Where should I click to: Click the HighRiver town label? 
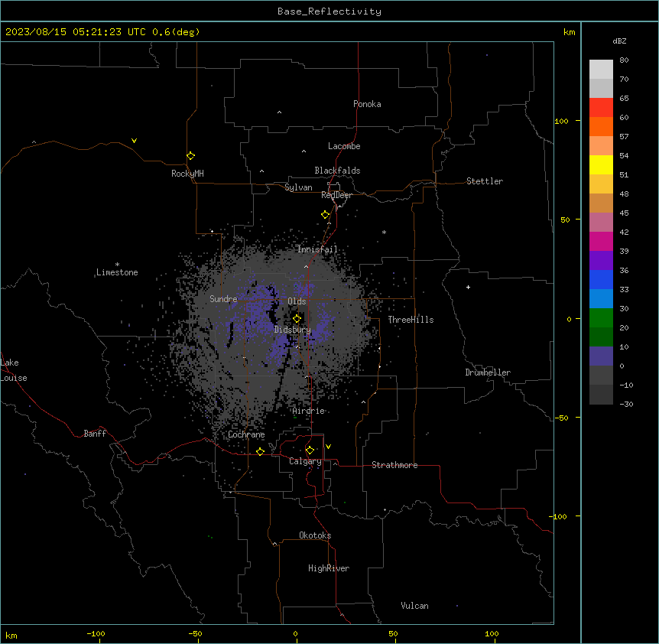click(329, 568)
